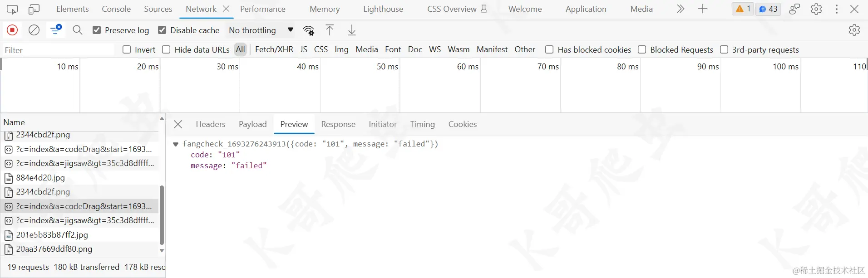Toggle the filter bar icon

(56, 30)
